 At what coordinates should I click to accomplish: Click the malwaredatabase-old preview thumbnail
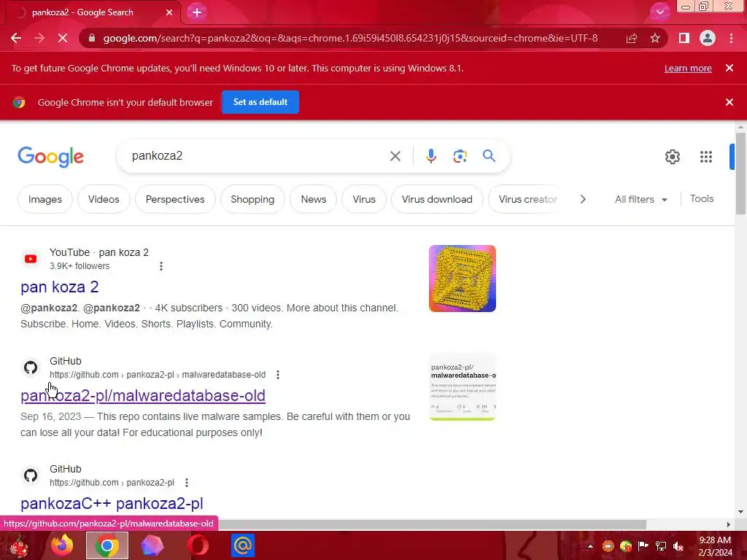pyautogui.click(x=462, y=388)
